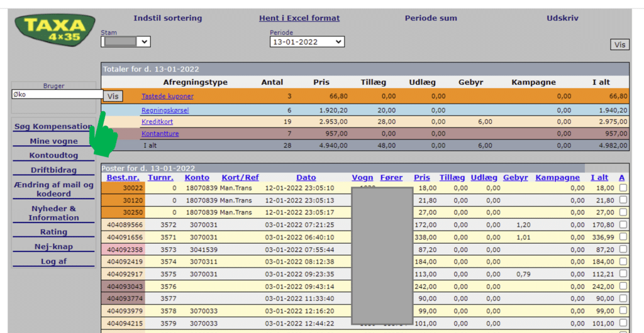Open Hent i Excel format link
Viewport: 644px width, 333px height.
pos(299,18)
